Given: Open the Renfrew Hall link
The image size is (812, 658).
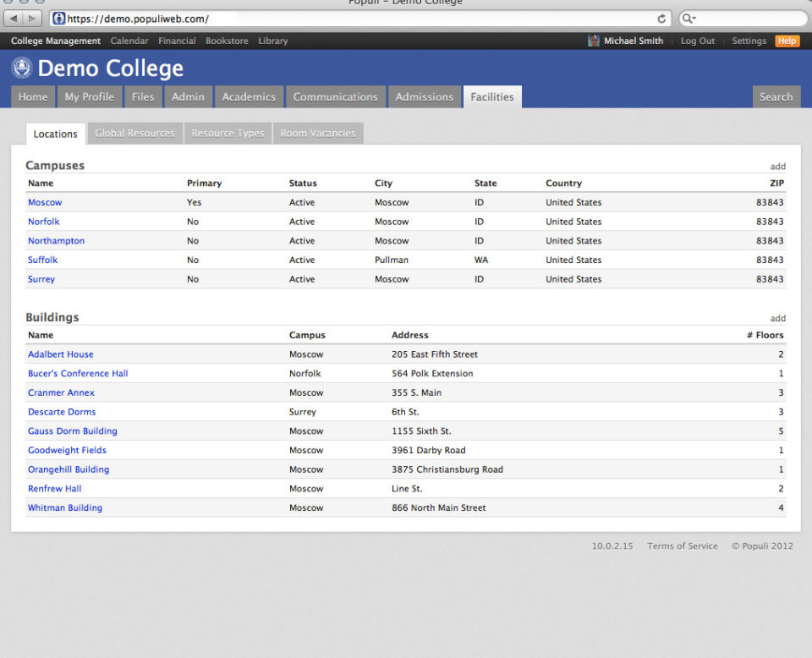Looking at the screenshot, I should tap(55, 489).
